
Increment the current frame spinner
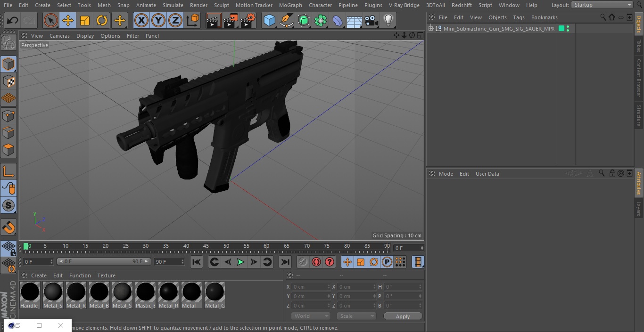[422, 248]
